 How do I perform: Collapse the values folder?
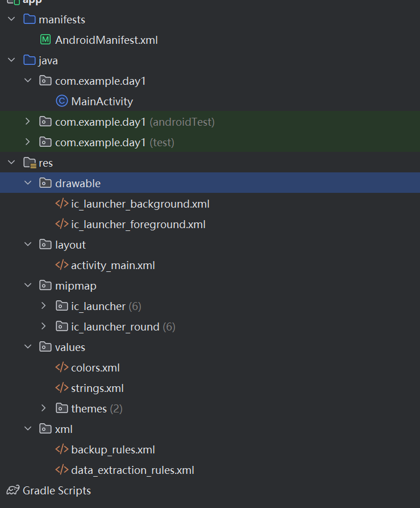click(x=28, y=347)
